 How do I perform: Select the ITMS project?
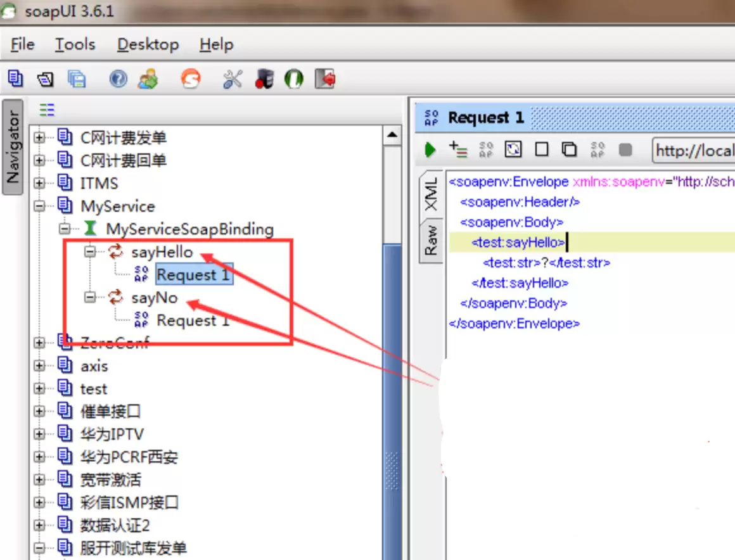pos(99,183)
